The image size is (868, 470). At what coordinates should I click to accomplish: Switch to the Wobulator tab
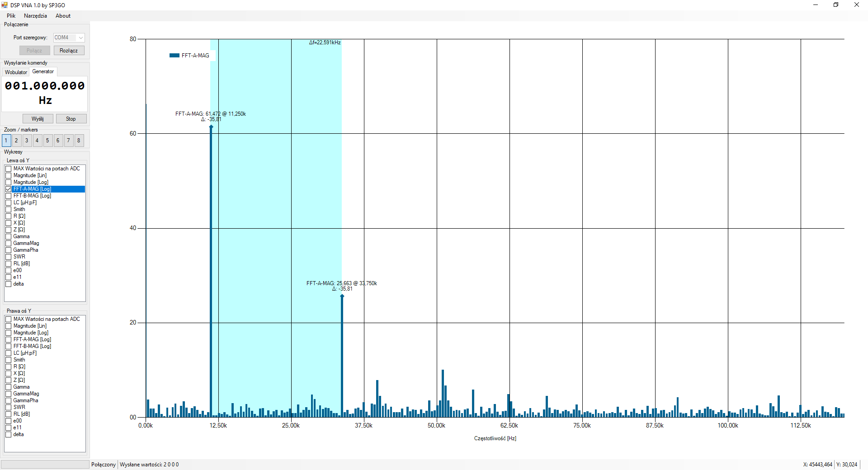[x=16, y=72]
